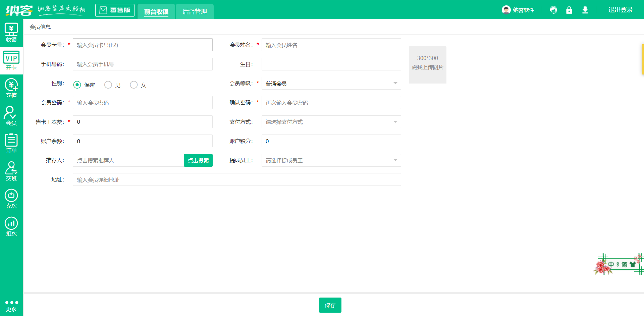
Task: Open the 会员等级 member level dropdown
Action: 331,83
